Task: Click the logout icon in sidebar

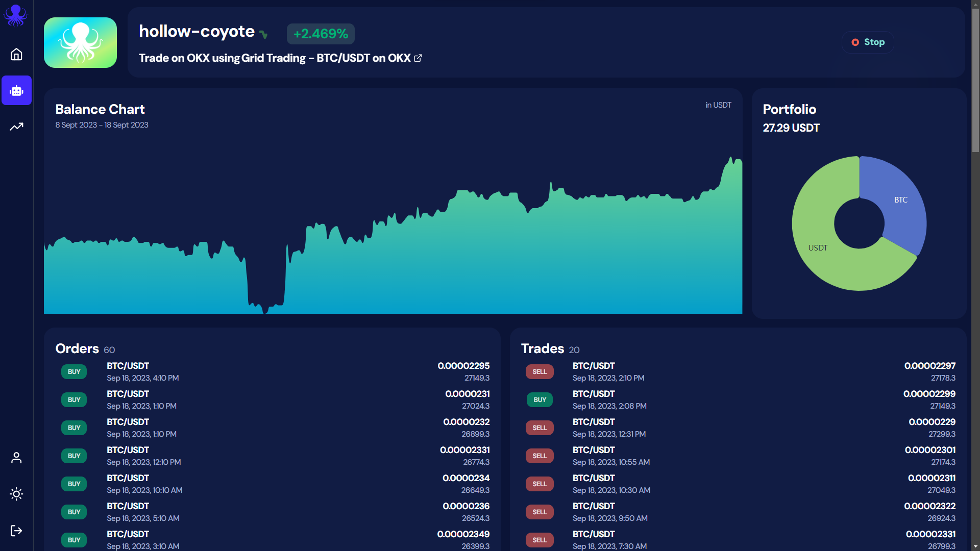Action: (x=16, y=531)
